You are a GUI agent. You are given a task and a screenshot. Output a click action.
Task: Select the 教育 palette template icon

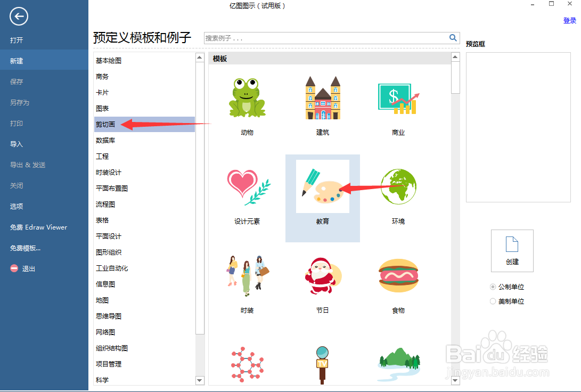[x=323, y=186]
